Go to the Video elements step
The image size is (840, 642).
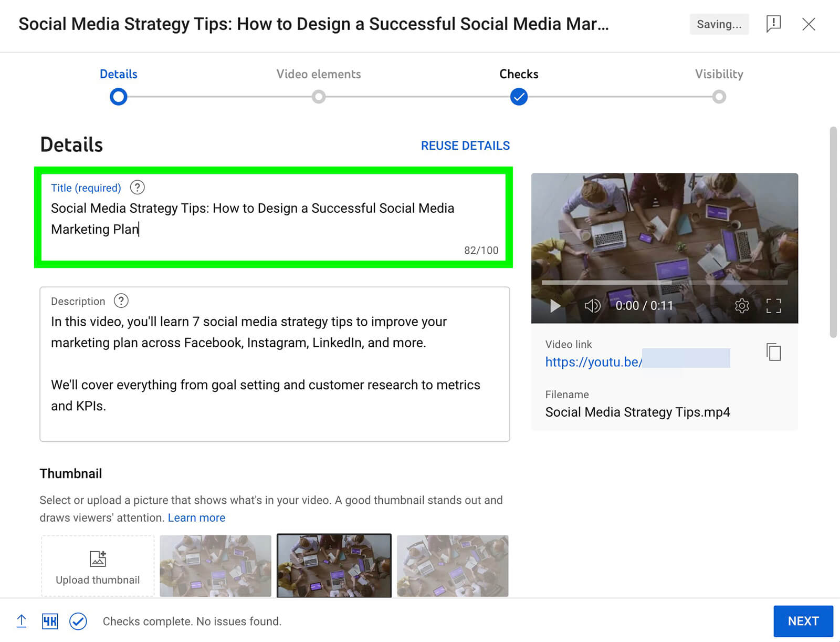pyautogui.click(x=319, y=74)
